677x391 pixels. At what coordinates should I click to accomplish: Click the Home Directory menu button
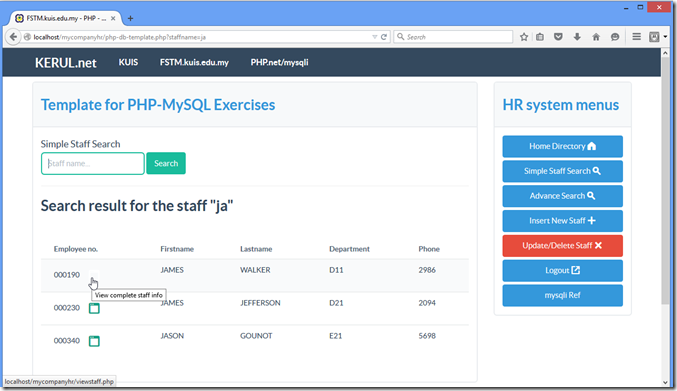click(x=563, y=146)
